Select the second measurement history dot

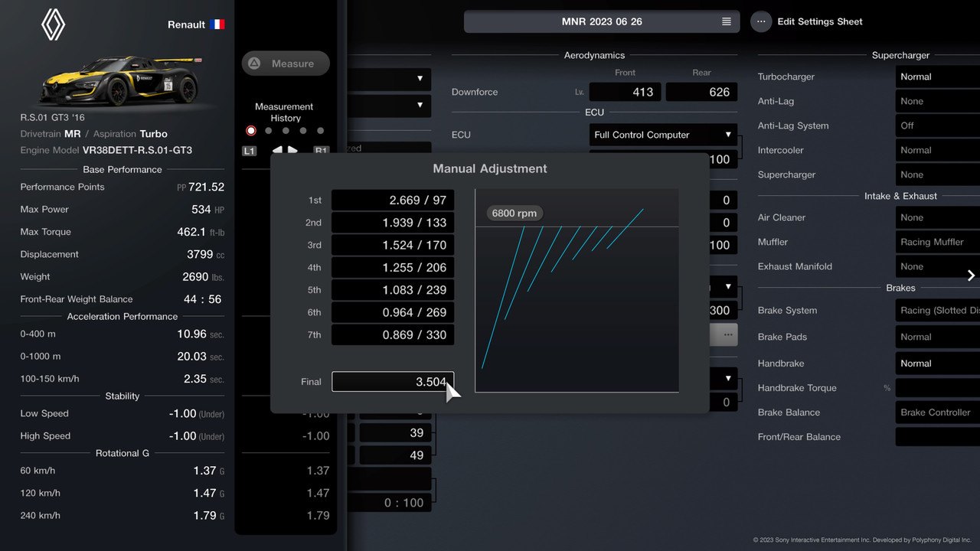(268, 131)
